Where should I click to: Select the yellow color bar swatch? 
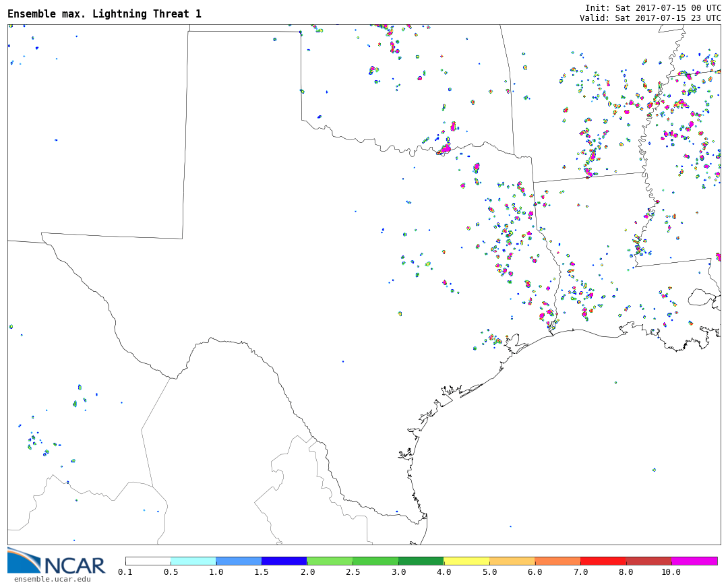pyautogui.click(x=466, y=561)
